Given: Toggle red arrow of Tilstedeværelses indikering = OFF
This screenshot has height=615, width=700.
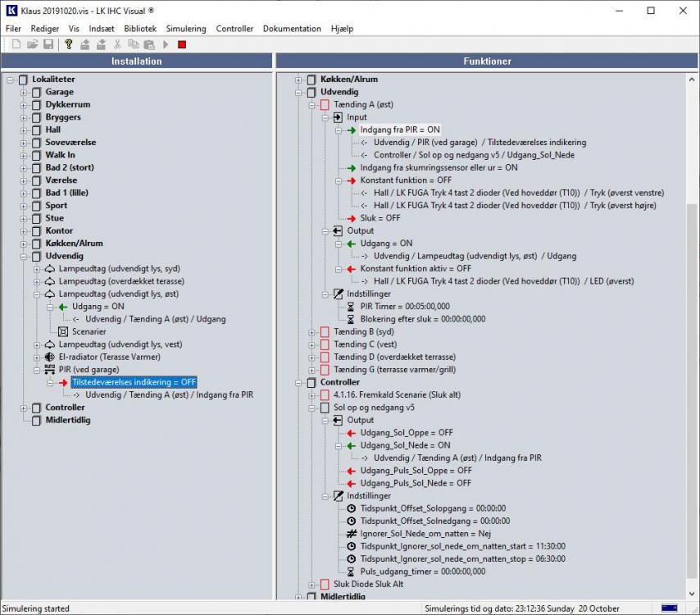Looking at the screenshot, I should (63, 382).
